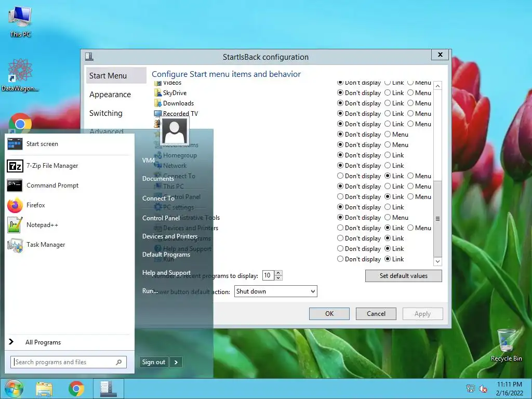Open Chrome from the taskbar
The image size is (532, 399).
point(76,389)
